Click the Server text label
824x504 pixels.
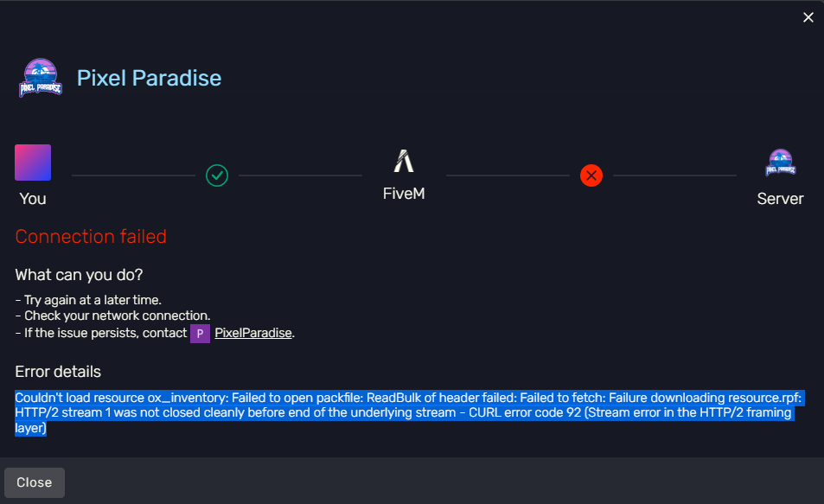[x=781, y=199]
